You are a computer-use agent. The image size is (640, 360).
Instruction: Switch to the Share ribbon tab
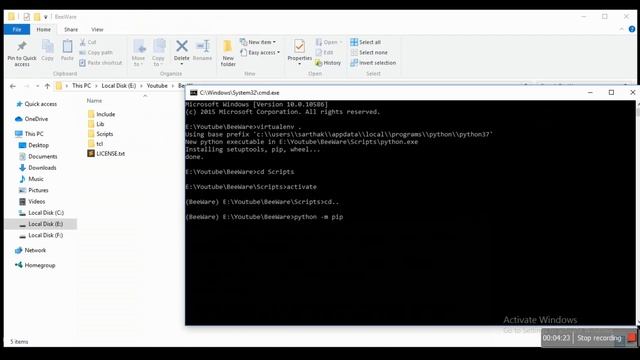[71, 29]
